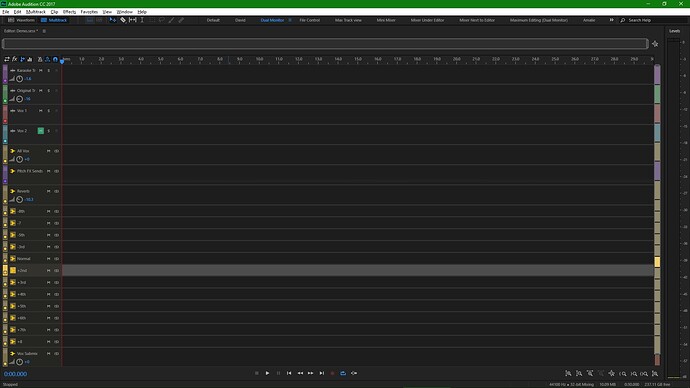Select the Time Selection tool

142,20
